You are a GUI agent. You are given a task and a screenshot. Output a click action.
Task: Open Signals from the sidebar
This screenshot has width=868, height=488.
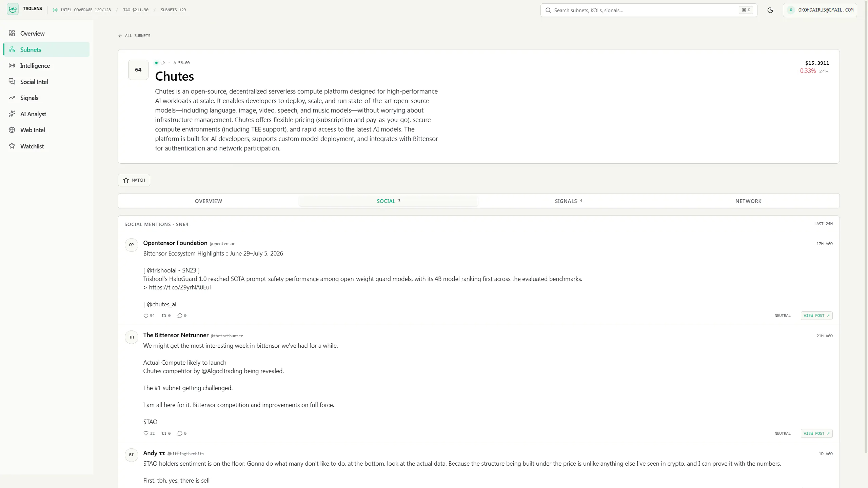46,98
